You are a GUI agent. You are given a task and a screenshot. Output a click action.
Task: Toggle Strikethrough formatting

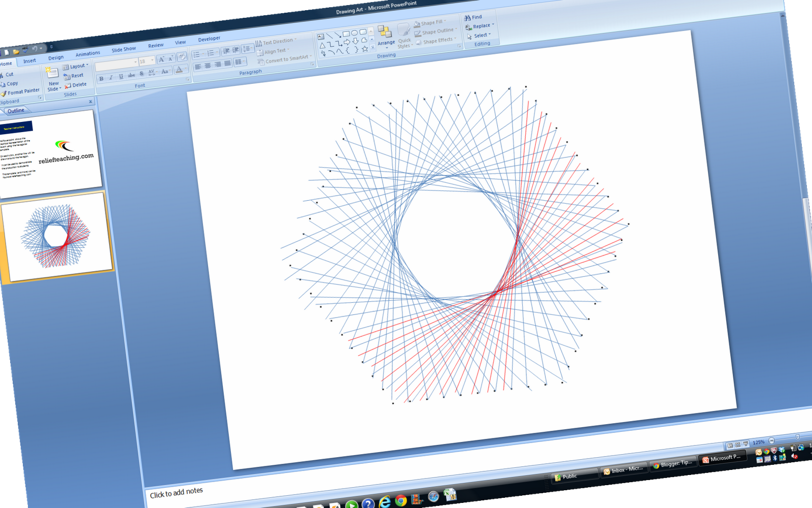(x=131, y=75)
